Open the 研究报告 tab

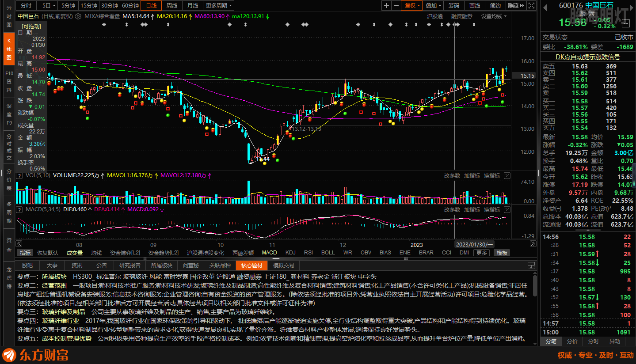click(130, 265)
